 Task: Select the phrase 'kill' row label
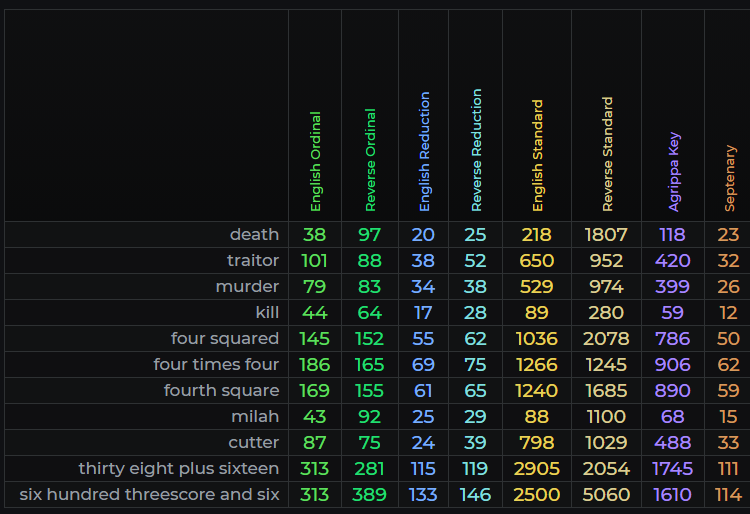click(x=267, y=312)
